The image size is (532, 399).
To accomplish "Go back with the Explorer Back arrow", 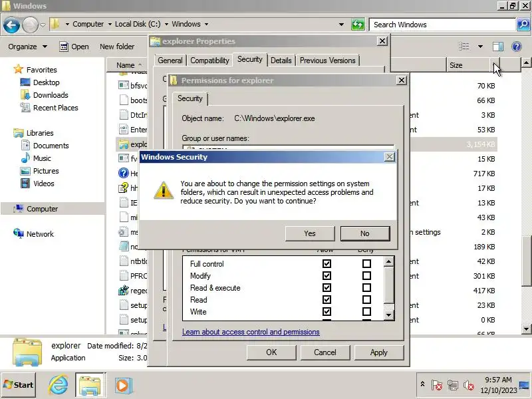I will (x=11, y=25).
